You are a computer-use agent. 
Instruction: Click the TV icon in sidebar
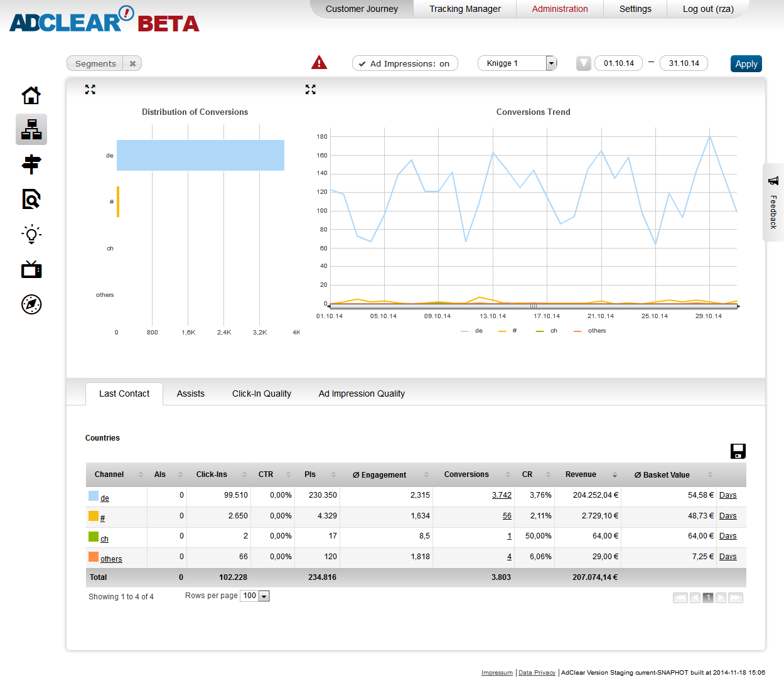(x=31, y=269)
